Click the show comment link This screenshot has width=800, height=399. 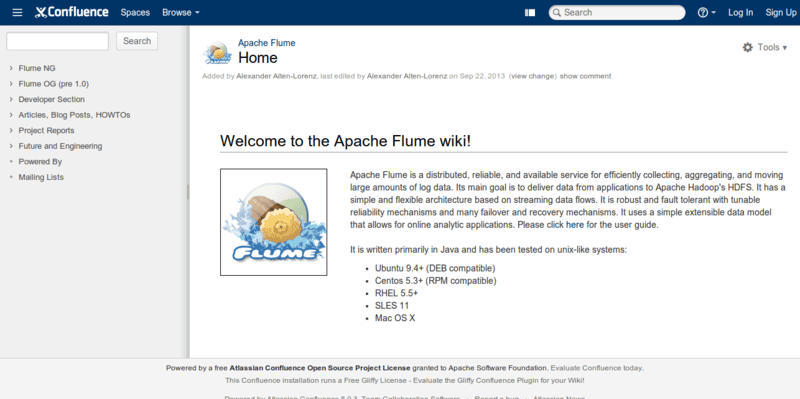click(585, 76)
